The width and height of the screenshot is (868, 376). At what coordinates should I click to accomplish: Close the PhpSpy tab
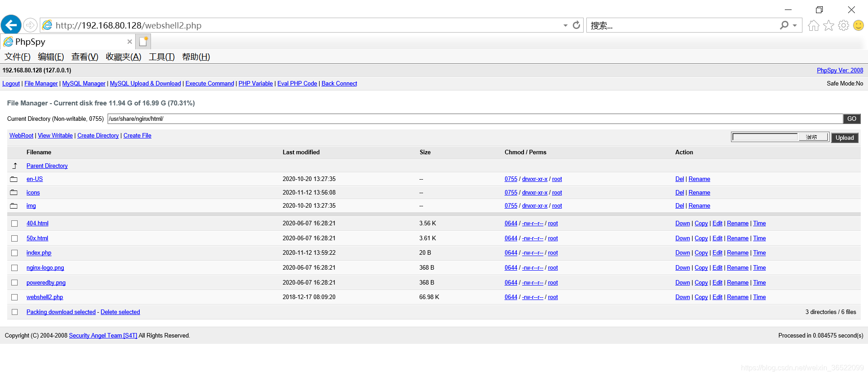coord(130,42)
